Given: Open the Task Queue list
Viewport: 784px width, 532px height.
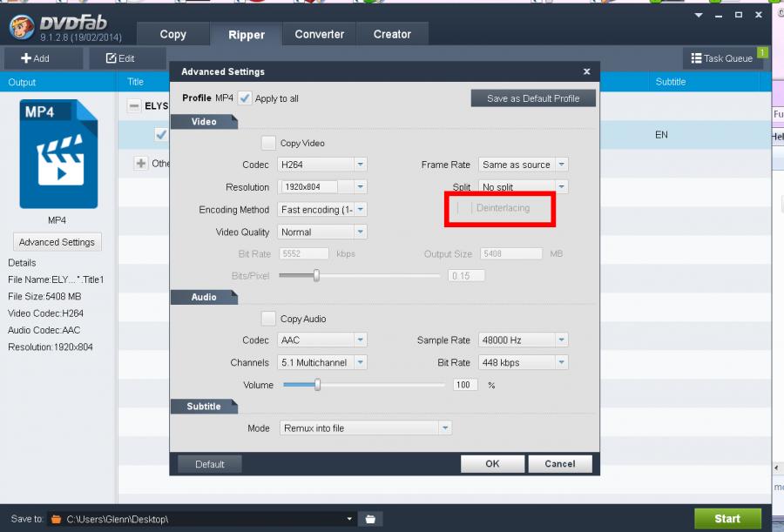Looking at the screenshot, I should [x=721, y=58].
